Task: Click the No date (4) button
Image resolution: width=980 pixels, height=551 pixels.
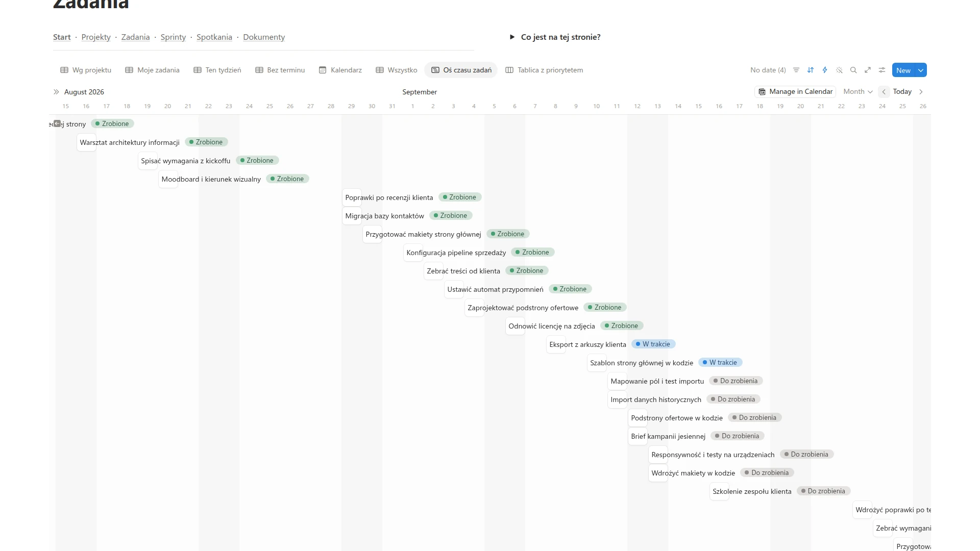Action: pos(768,70)
